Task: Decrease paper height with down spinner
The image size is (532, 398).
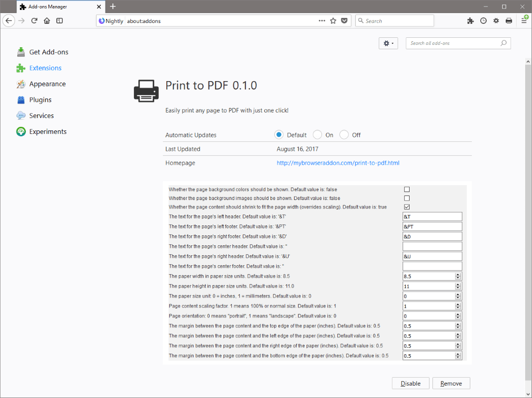Action: coord(458,288)
